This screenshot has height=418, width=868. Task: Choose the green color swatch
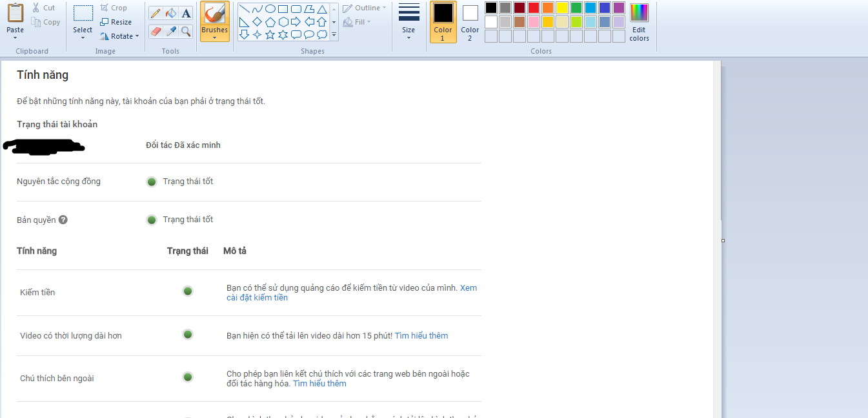[576, 8]
